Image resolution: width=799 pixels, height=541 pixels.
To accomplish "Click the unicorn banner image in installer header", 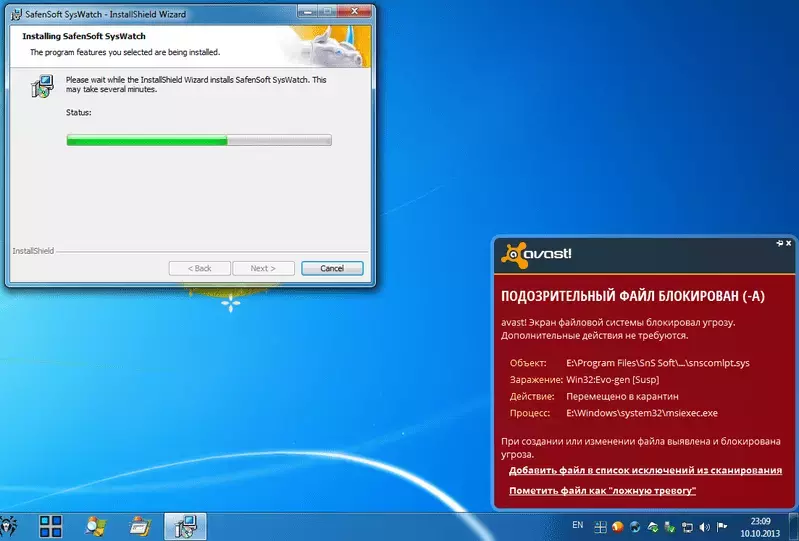I will [x=331, y=46].
